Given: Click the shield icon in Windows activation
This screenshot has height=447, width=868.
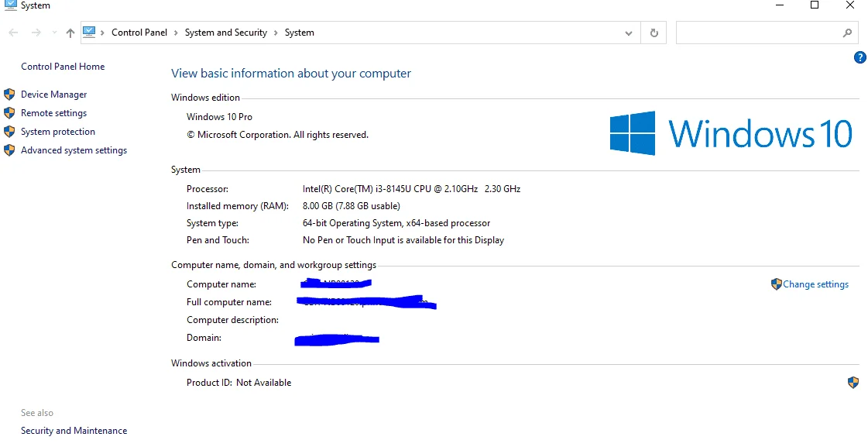Looking at the screenshot, I should coord(853,382).
